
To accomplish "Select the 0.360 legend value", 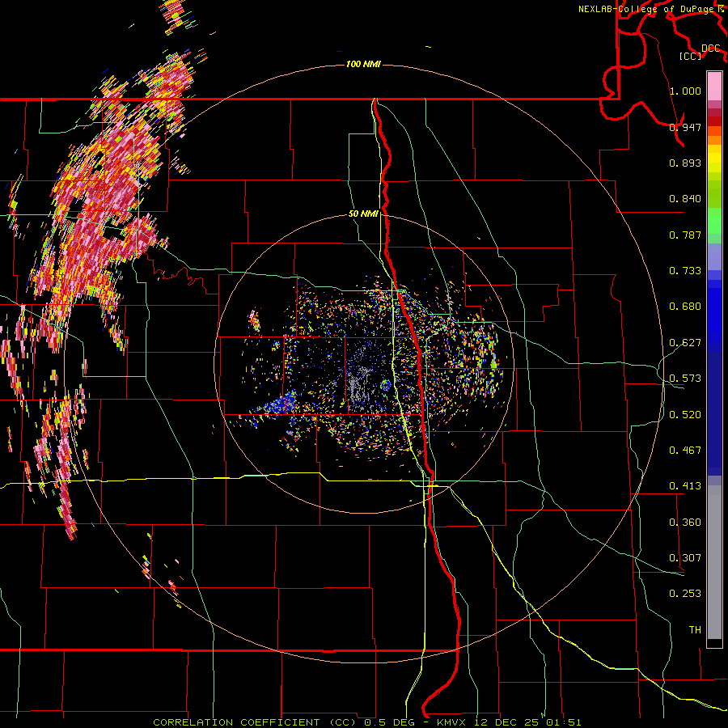I will (685, 523).
